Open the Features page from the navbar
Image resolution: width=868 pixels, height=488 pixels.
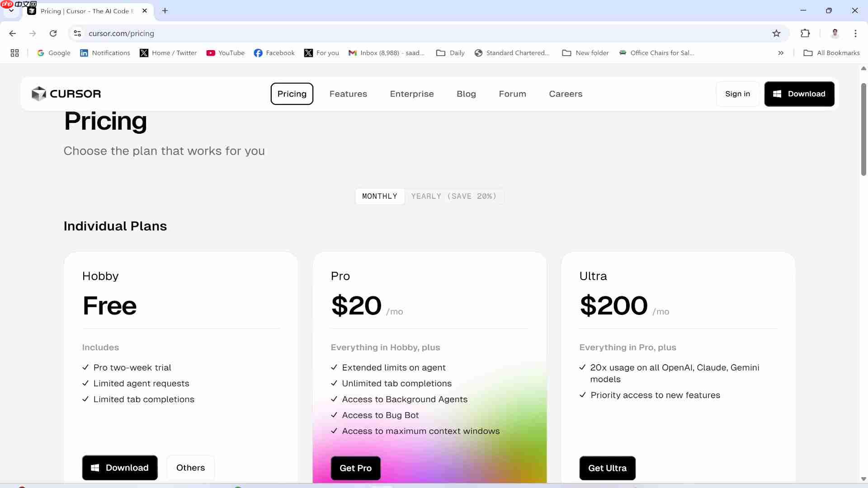click(348, 94)
